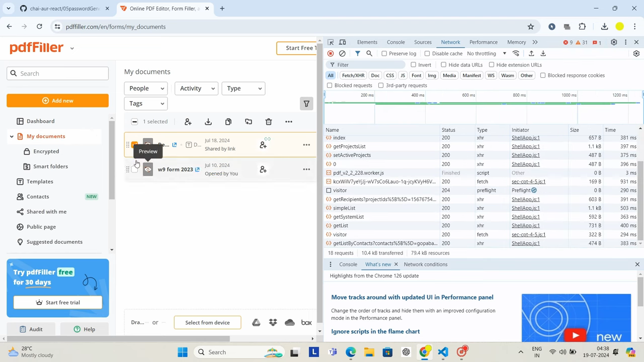The image size is (644, 362).
Task: Toggle the DevTools device toolbar icon
Action: pos(343,42)
